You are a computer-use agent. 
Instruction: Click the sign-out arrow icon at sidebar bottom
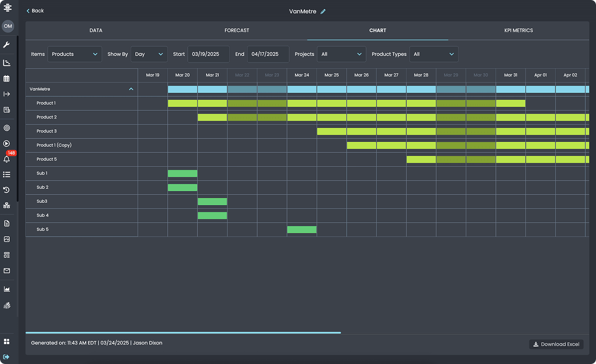[x=6, y=357]
